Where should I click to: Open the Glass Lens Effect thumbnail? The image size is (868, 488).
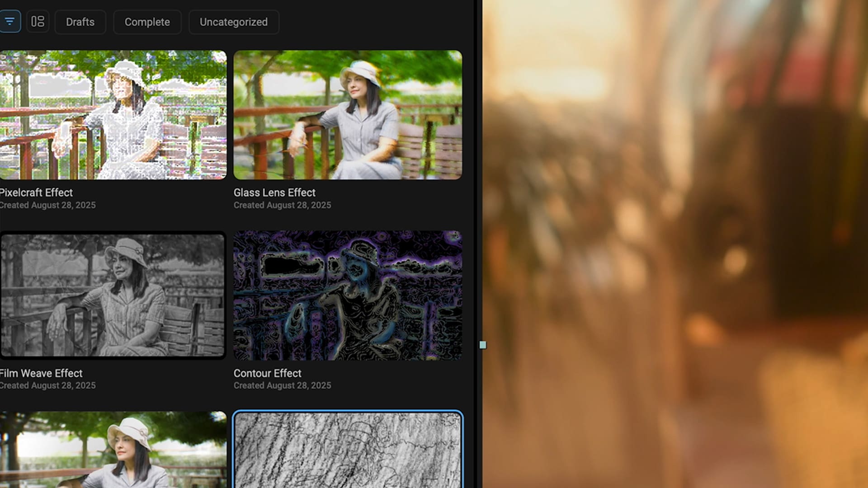point(347,115)
